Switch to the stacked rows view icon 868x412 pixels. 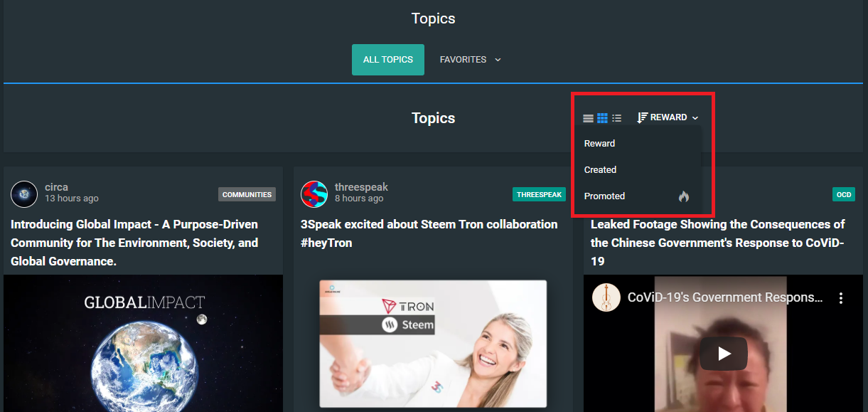tap(588, 118)
